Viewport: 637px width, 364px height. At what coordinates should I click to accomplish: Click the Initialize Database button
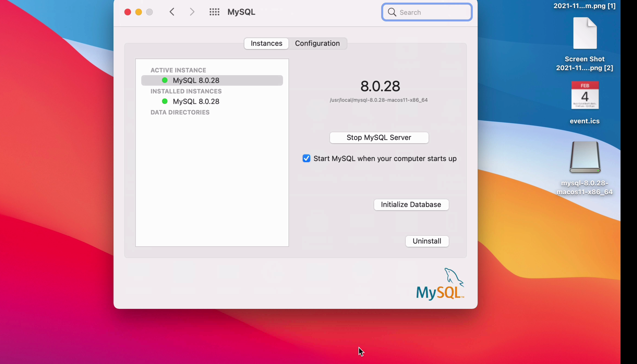411,205
